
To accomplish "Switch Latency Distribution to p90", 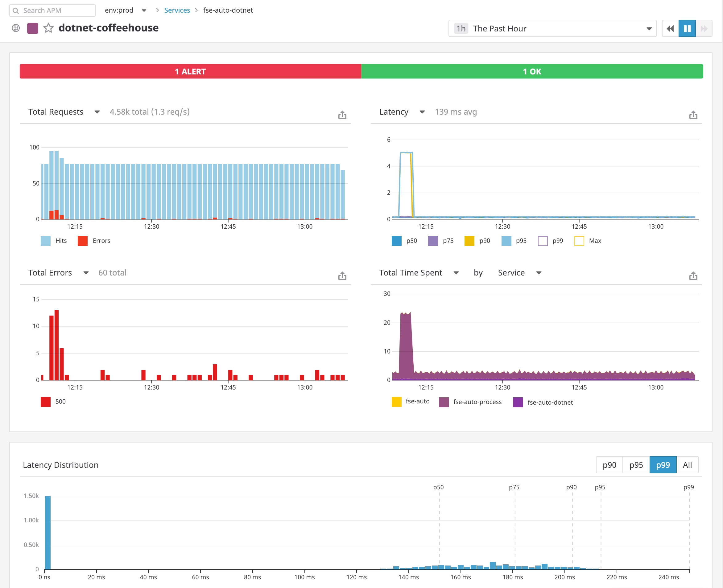I will click(609, 465).
